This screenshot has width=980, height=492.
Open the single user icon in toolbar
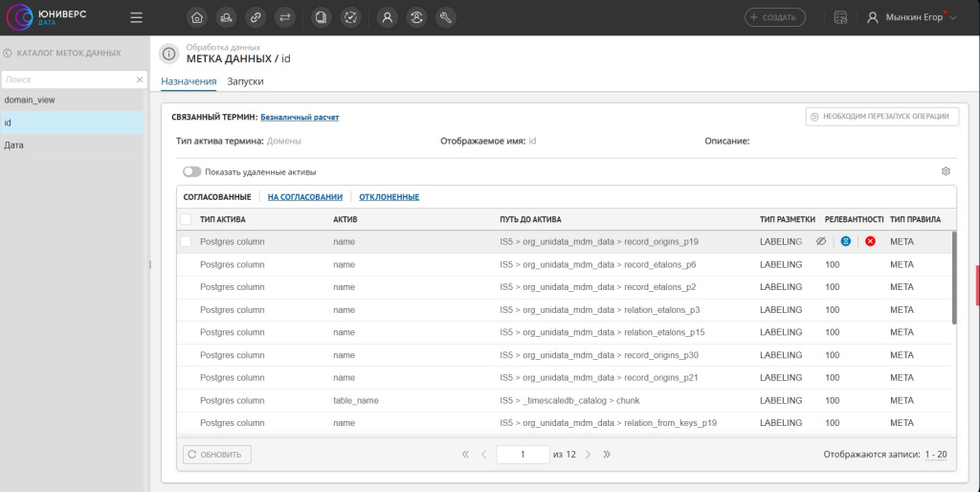388,17
